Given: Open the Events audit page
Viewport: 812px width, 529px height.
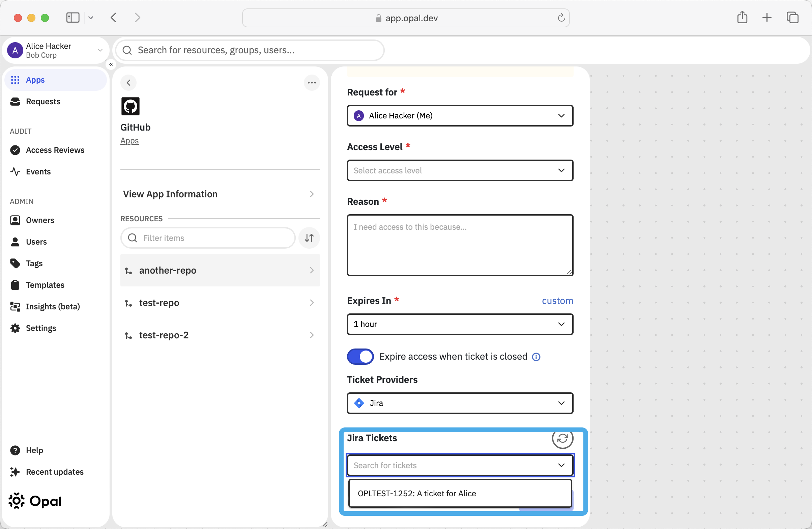Looking at the screenshot, I should click(x=56, y=171).
